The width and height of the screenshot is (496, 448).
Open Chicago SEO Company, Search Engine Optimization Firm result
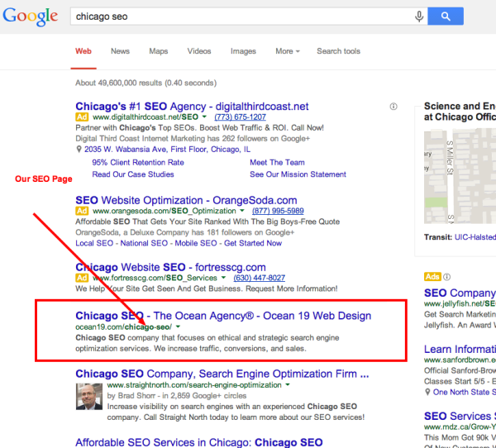tap(222, 374)
